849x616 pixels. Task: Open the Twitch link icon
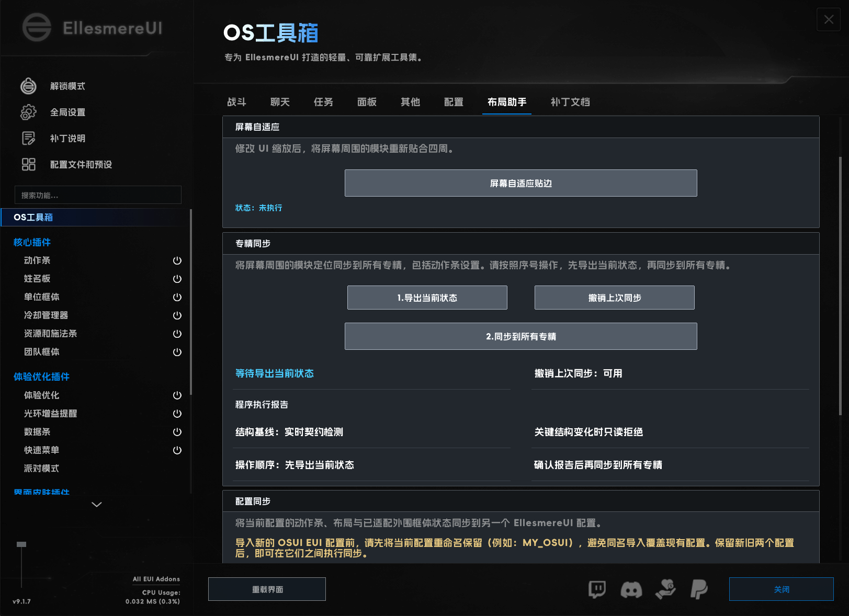(x=597, y=589)
